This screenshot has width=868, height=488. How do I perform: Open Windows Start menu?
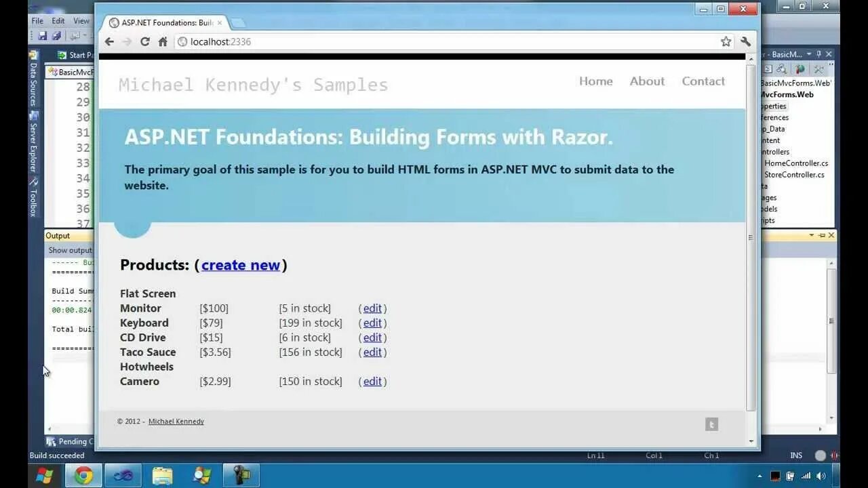45,475
